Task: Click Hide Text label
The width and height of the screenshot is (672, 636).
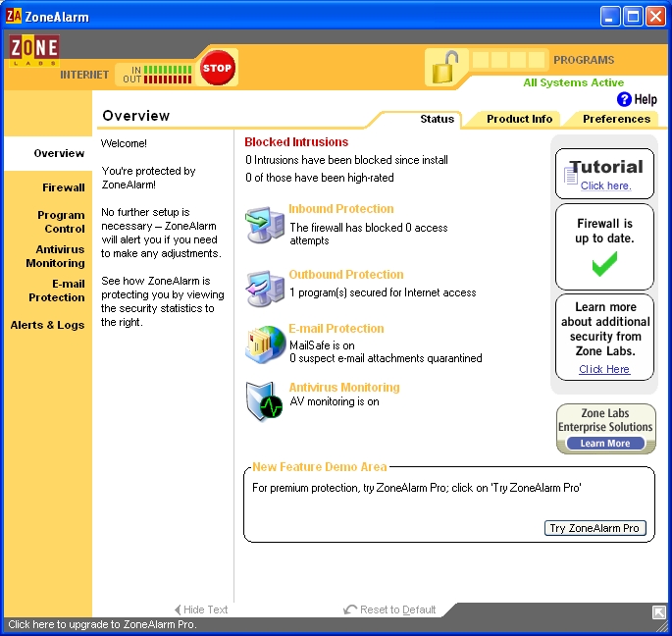Action: [x=206, y=609]
